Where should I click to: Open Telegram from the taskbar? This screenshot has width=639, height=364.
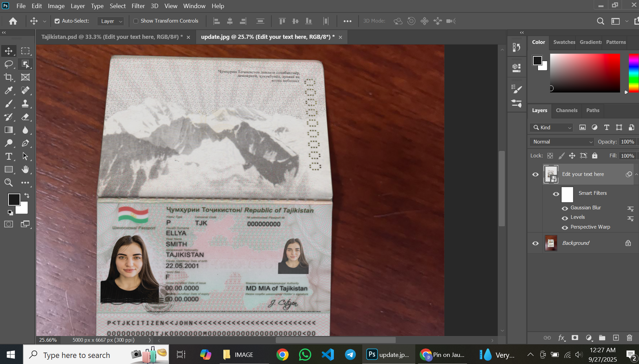pos(350,354)
